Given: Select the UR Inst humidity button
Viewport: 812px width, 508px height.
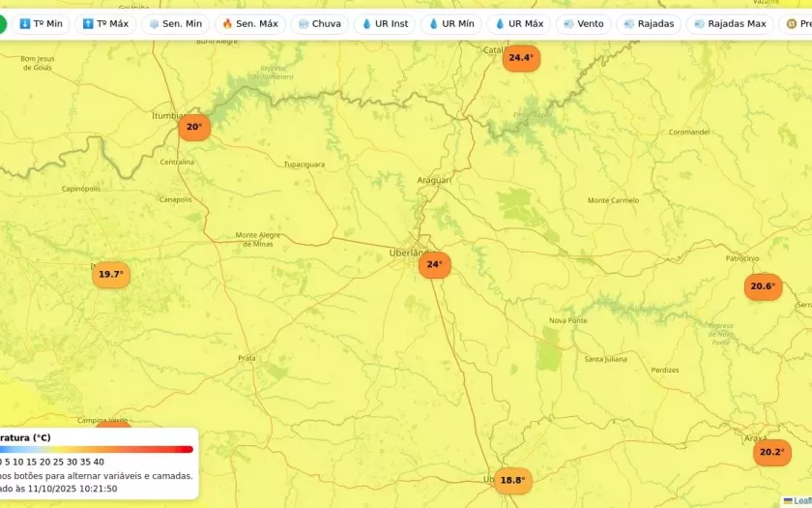Looking at the screenshot, I should [x=385, y=23].
